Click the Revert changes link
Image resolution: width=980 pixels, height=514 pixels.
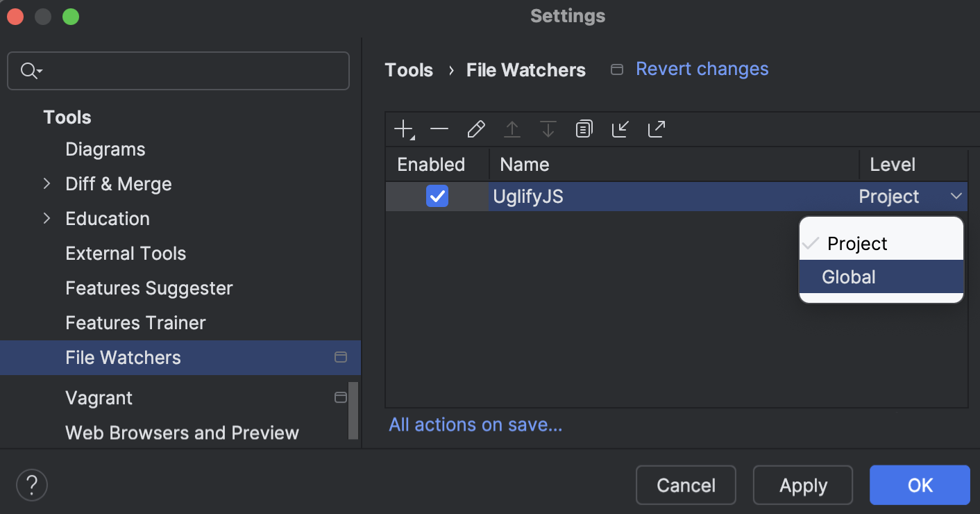point(702,69)
